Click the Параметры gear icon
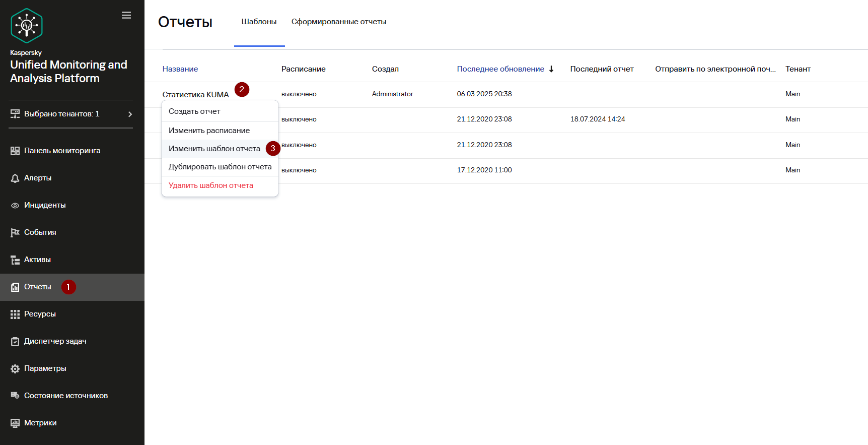 (x=15, y=368)
